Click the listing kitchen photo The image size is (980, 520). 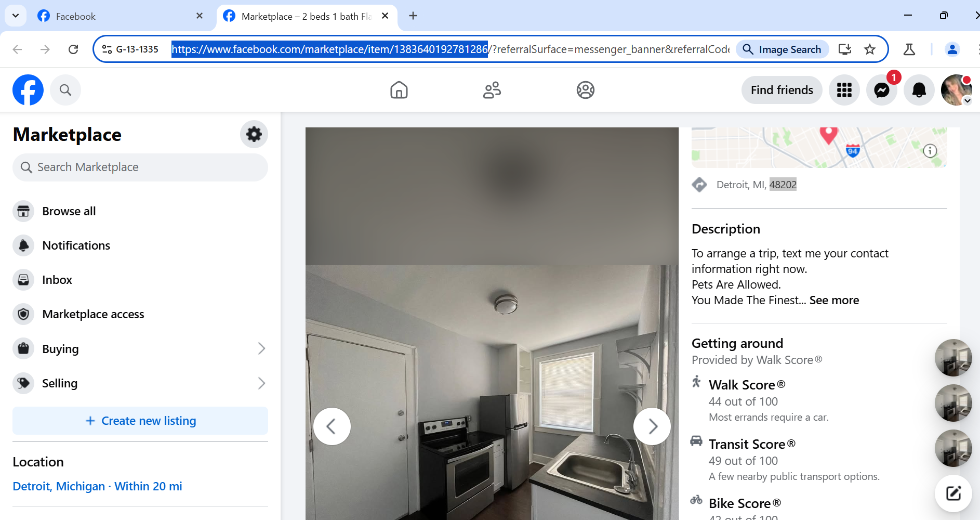(492, 393)
